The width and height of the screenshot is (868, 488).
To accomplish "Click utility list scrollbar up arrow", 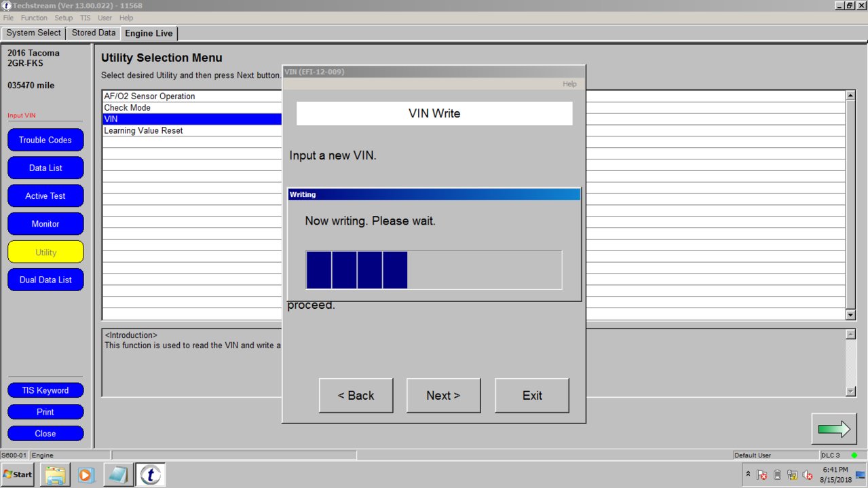I will [851, 96].
